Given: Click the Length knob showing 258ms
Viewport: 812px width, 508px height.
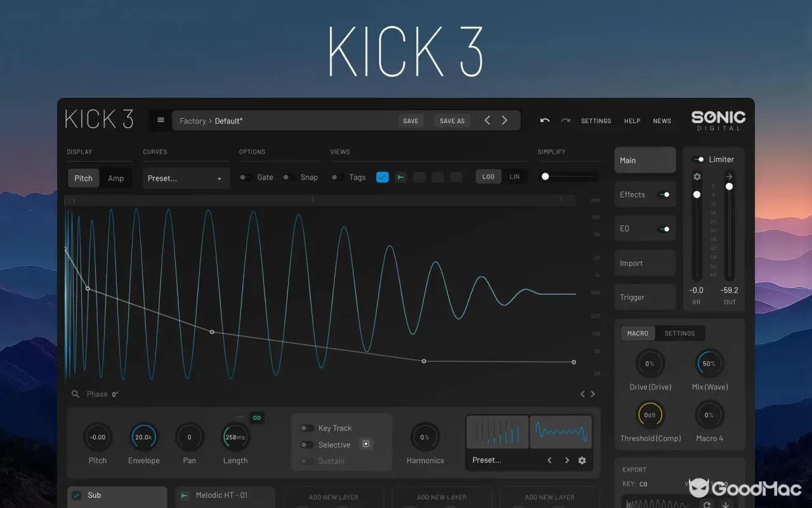Looking at the screenshot, I should [235, 437].
